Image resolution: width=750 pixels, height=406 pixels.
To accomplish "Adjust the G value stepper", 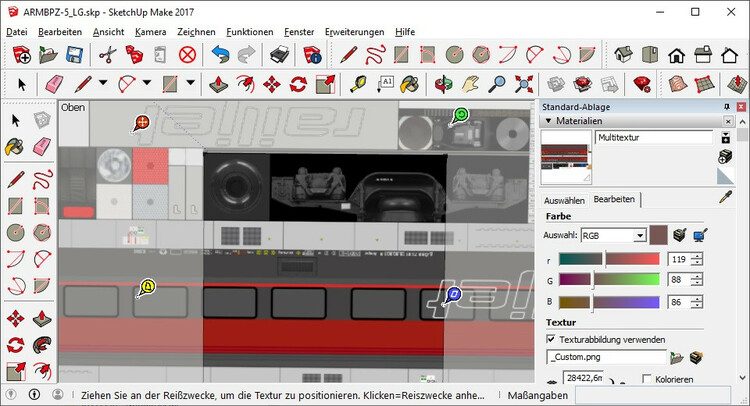I will (697, 280).
